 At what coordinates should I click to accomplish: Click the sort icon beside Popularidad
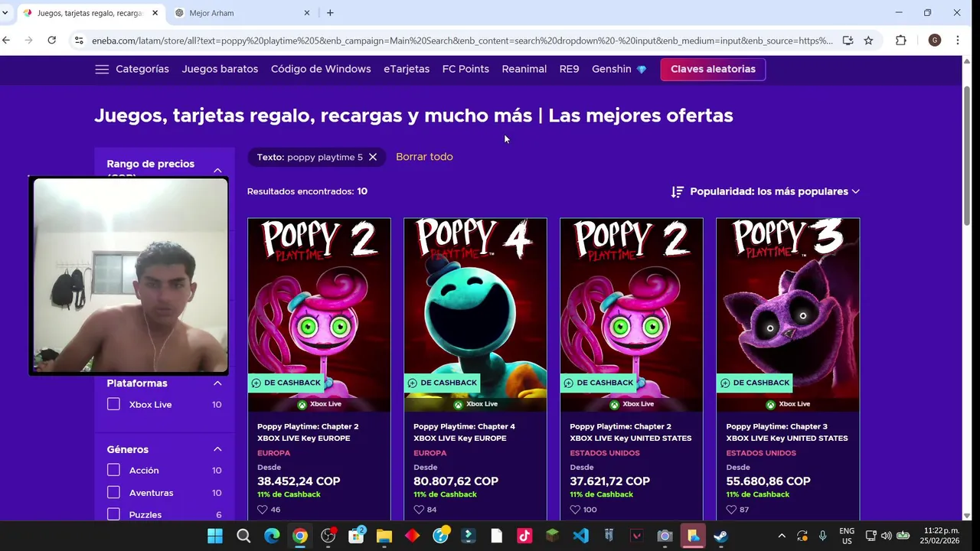click(677, 191)
